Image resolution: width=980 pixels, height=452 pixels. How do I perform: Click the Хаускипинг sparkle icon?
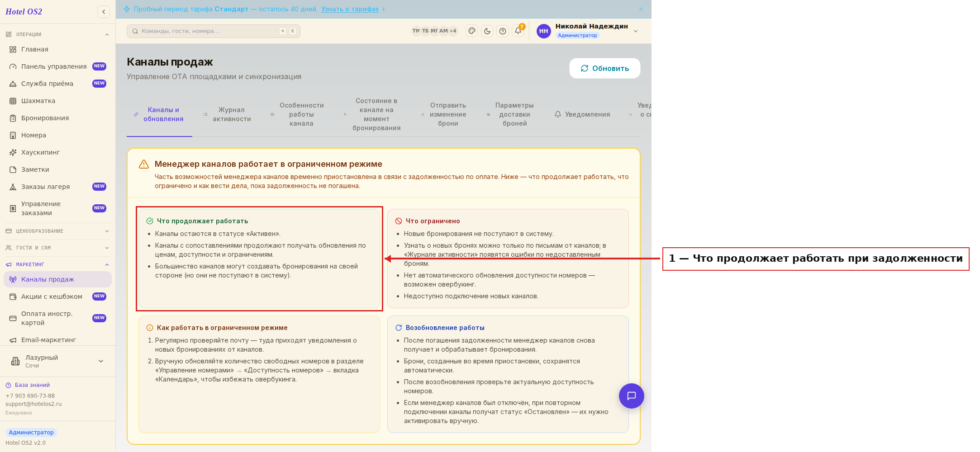point(13,152)
